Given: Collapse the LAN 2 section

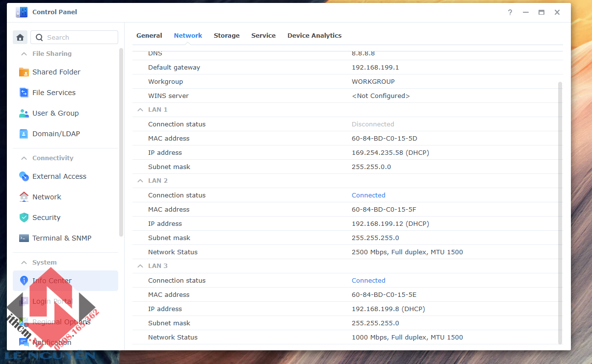Looking at the screenshot, I should click(x=140, y=181).
